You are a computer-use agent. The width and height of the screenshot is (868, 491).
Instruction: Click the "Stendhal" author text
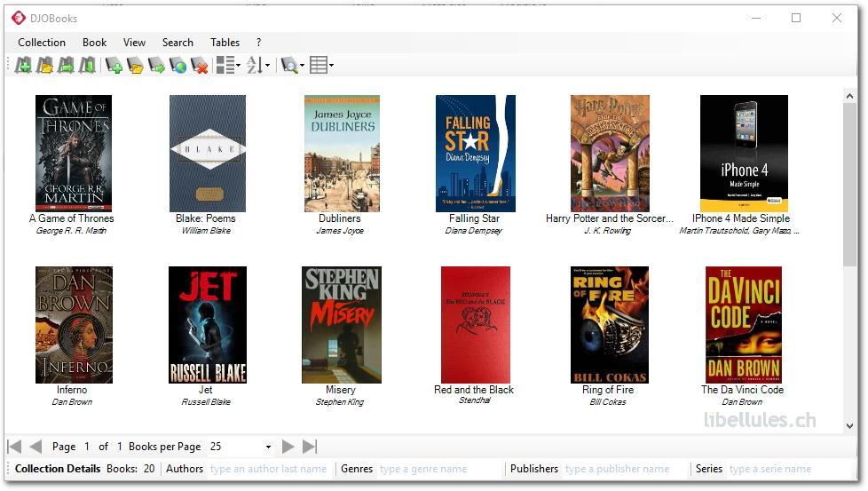tap(475, 400)
